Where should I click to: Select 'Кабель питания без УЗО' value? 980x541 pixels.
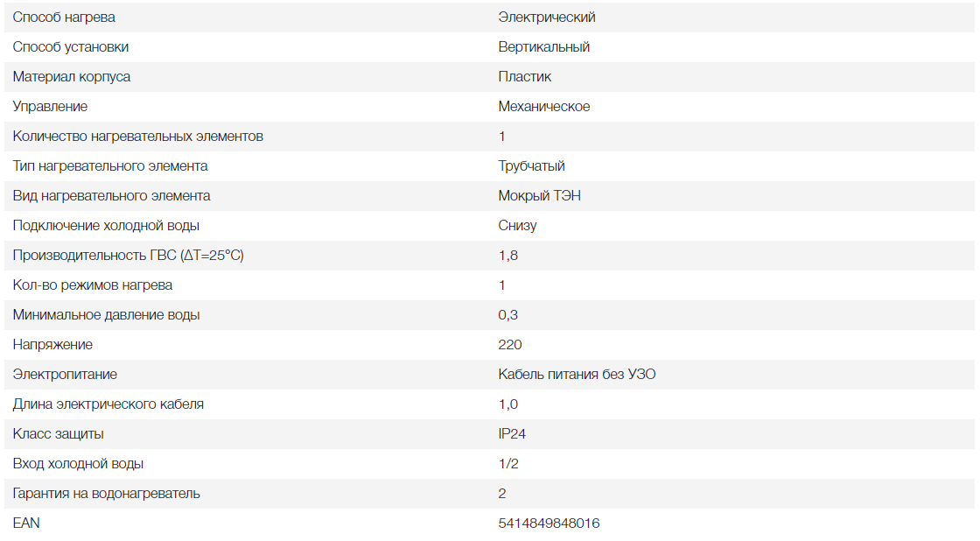577,375
